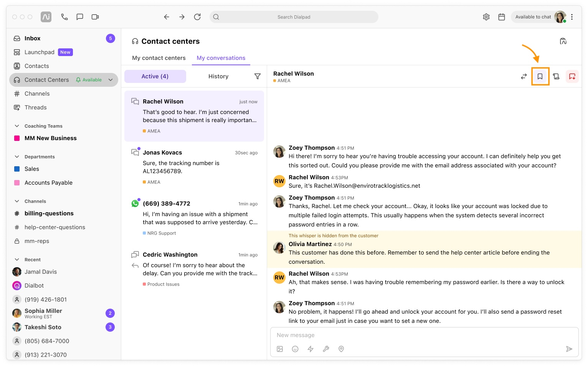Select Accounts Payable department

pos(64,183)
